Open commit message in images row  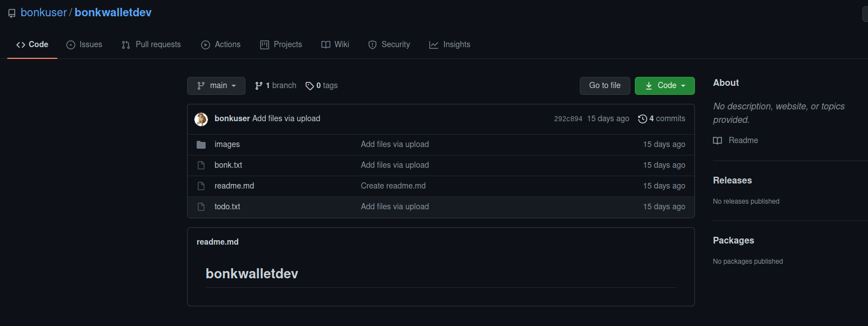395,144
